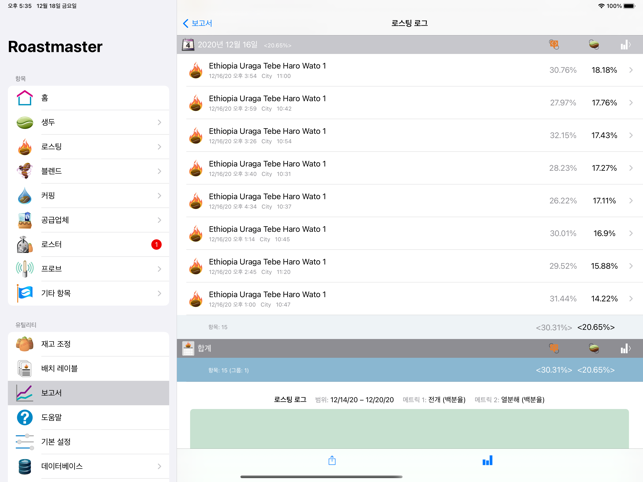Select the 기본 설정 menu item
Viewport: 643px width, 482px height.
tap(88, 442)
